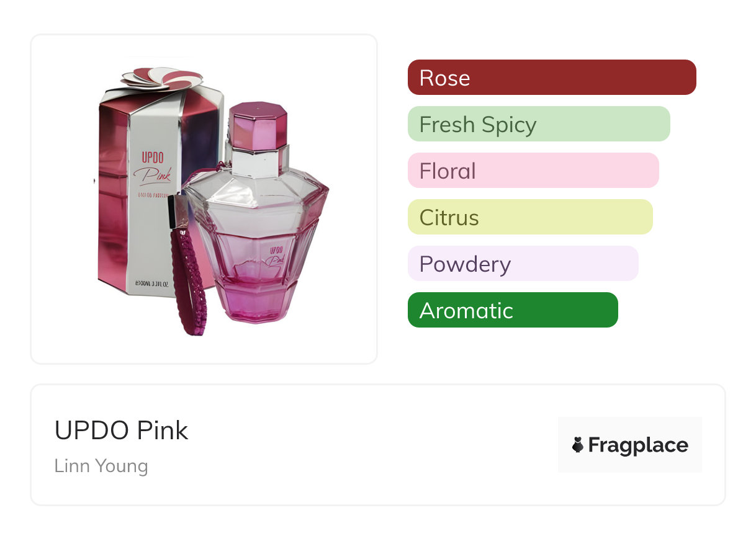Screen dimensions: 756x536
Task: Choose the Floral accord bar
Action: [533, 171]
